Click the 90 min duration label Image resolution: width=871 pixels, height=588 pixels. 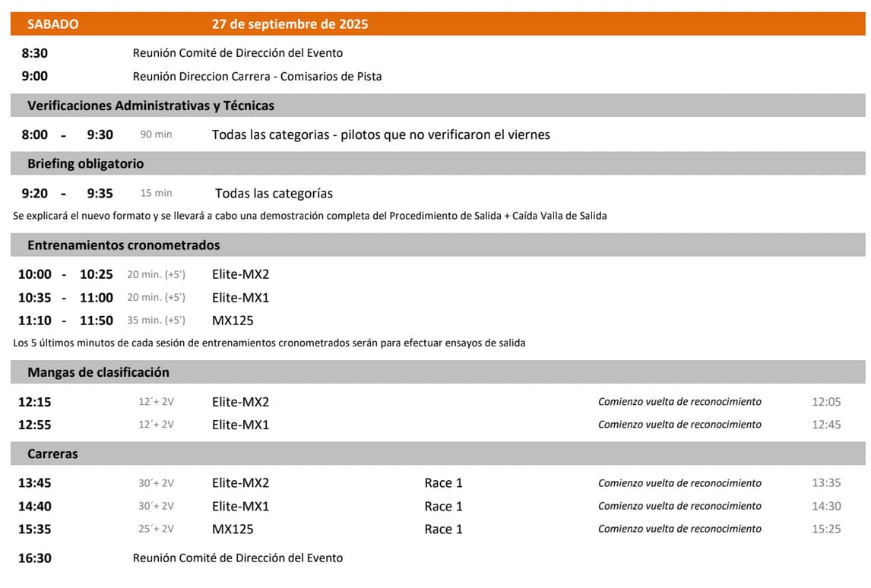tap(156, 134)
